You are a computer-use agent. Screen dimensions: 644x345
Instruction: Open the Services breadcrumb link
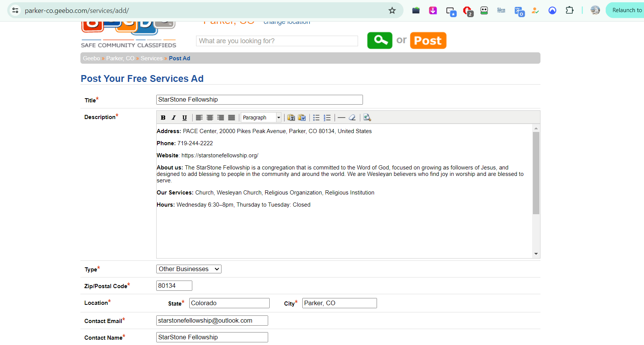pos(152,58)
